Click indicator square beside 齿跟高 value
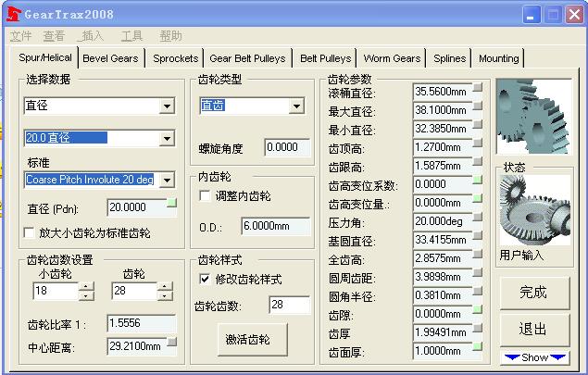The height and width of the screenshot is (375, 588). point(478,161)
